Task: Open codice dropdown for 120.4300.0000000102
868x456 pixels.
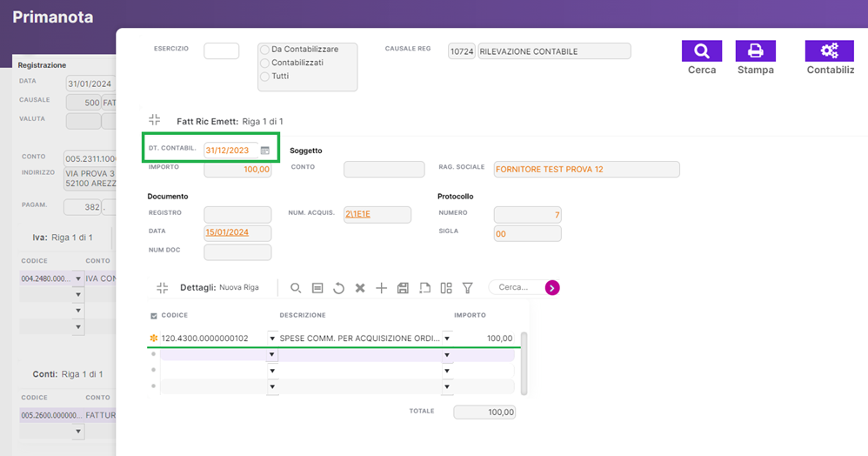Action: point(272,338)
